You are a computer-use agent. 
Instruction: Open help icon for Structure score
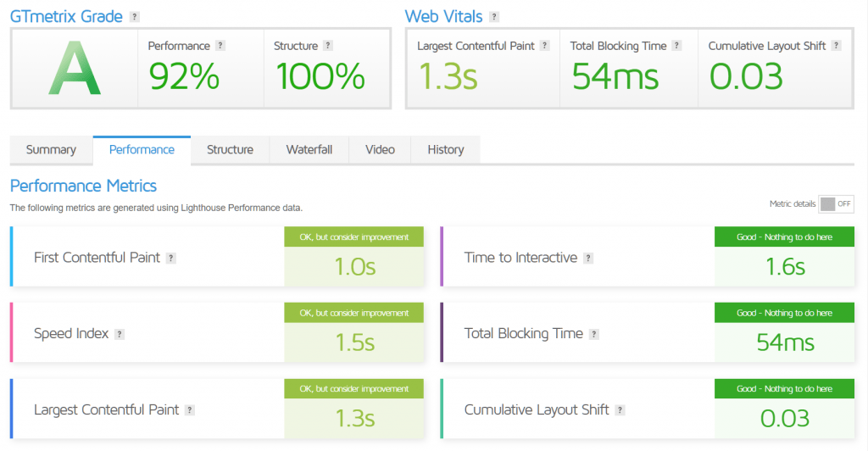(328, 46)
